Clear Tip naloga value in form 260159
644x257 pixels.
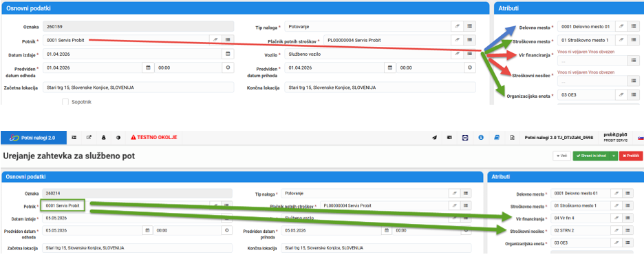[457, 27]
